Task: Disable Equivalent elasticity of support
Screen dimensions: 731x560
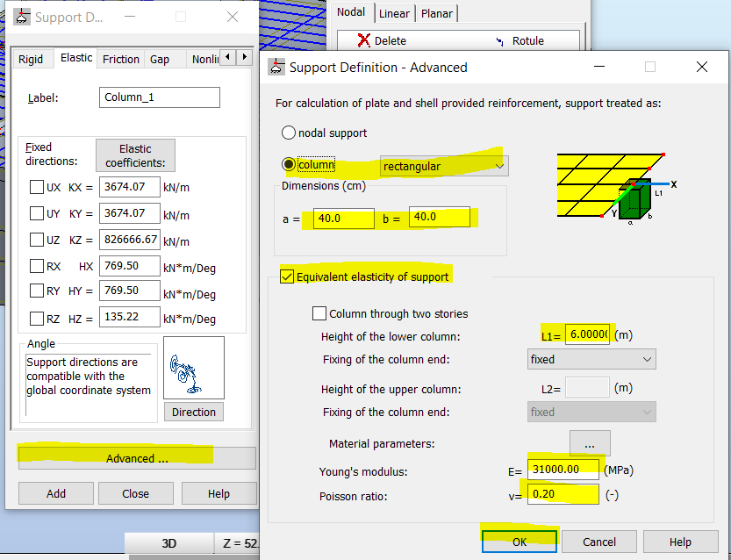Action: (285, 275)
